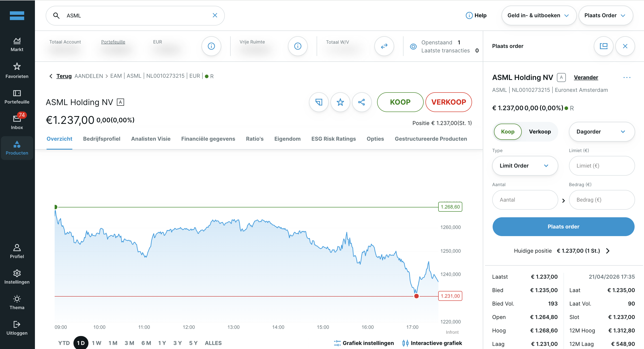Screen dimensions: 644x349
Task: Share ASML Holding via share icon
Action: tap(361, 102)
